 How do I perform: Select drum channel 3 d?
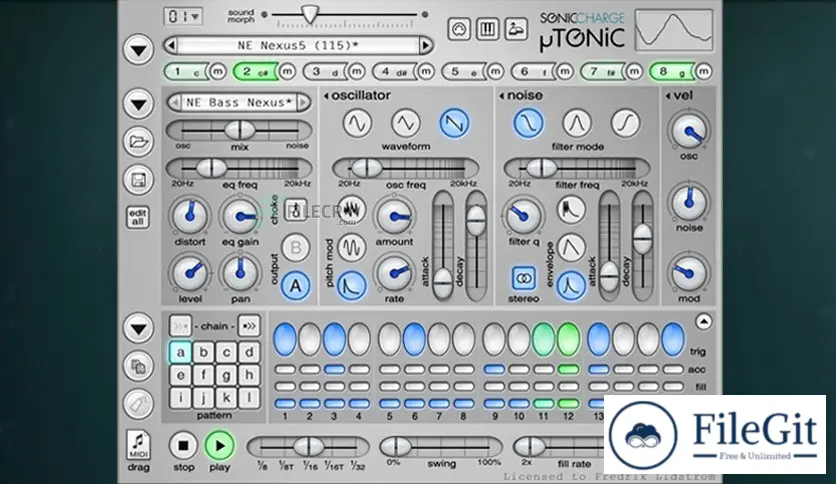pos(326,71)
